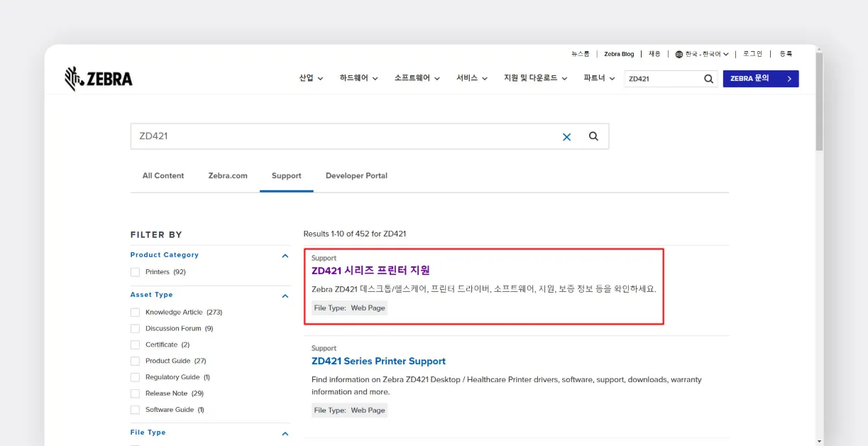868x446 pixels.
Task: Click the scrollbar up arrow
Action: [x=819, y=49]
